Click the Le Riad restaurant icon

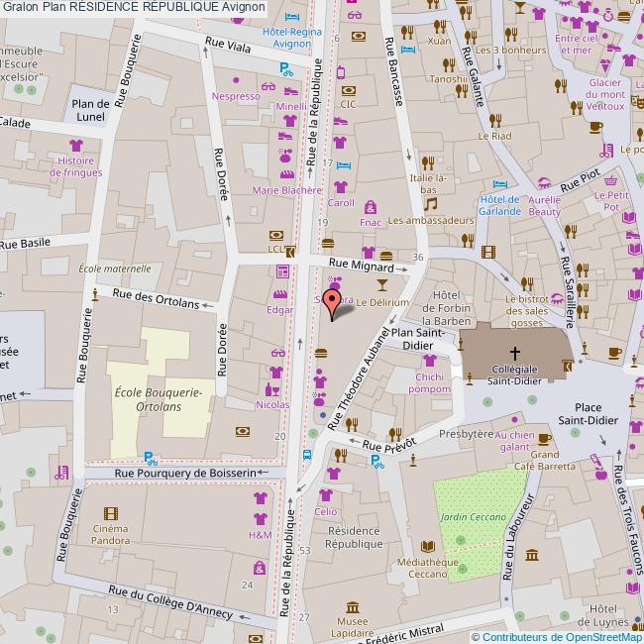pyautogui.click(x=495, y=121)
